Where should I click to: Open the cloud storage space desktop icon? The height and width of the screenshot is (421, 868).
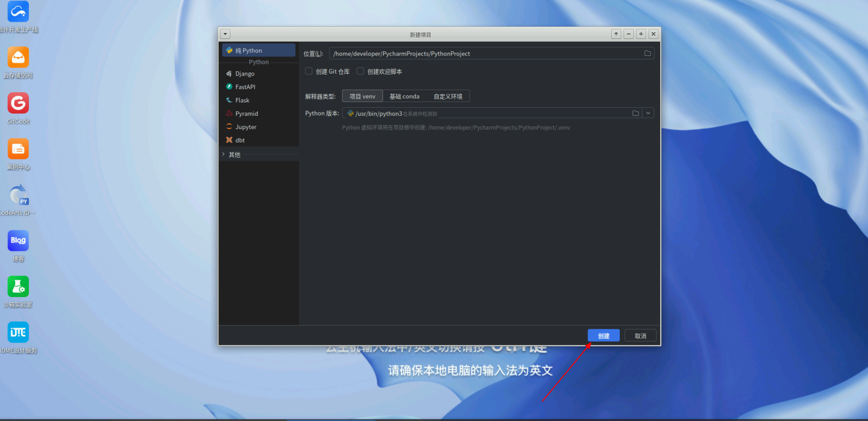[x=18, y=57]
